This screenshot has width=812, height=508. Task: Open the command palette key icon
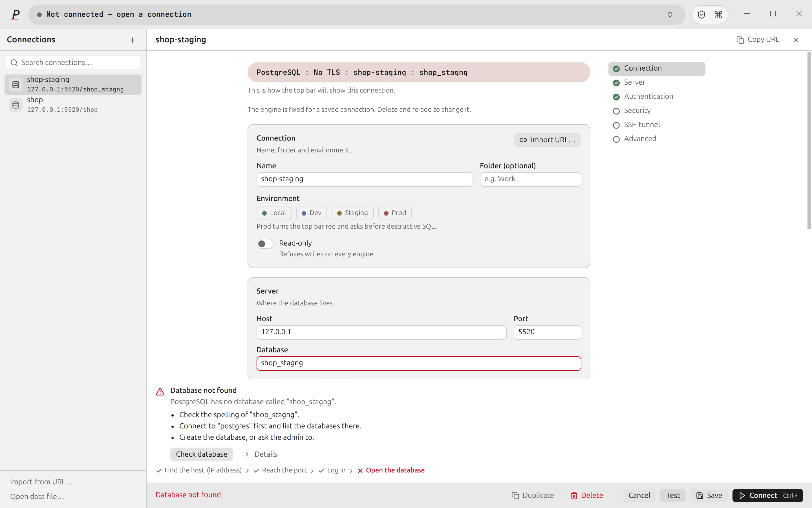[718, 14]
